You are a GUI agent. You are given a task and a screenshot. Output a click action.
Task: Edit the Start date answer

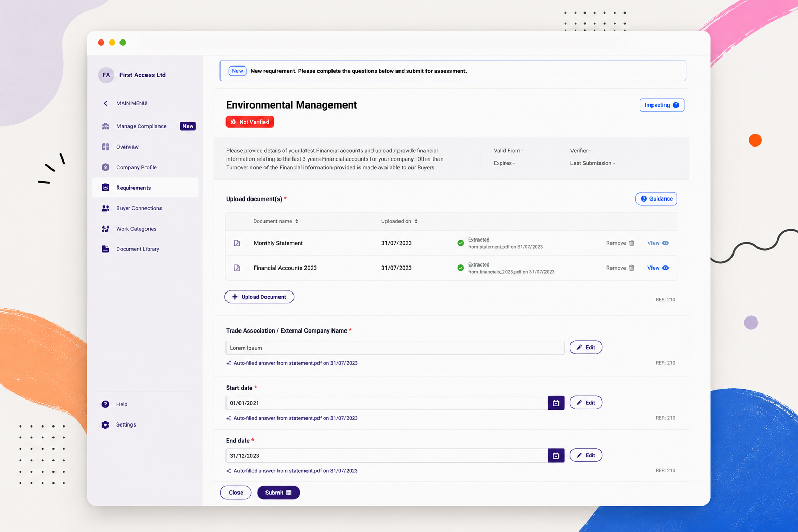click(586, 403)
